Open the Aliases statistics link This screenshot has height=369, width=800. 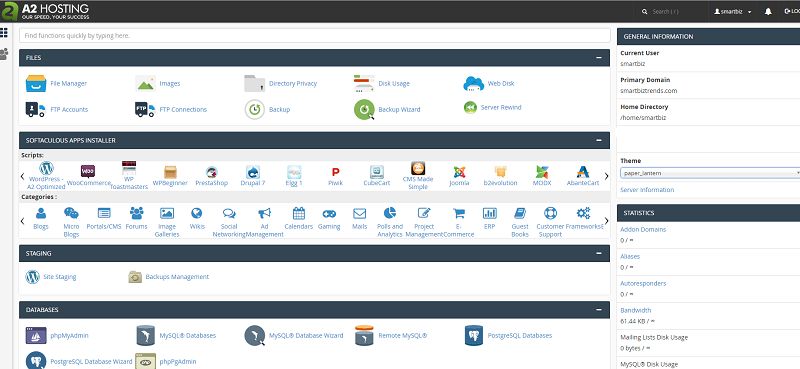630,257
